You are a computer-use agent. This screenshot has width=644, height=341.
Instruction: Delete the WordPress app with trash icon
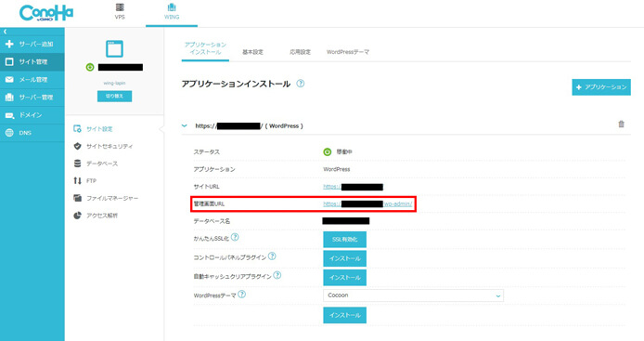[x=622, y=124]
